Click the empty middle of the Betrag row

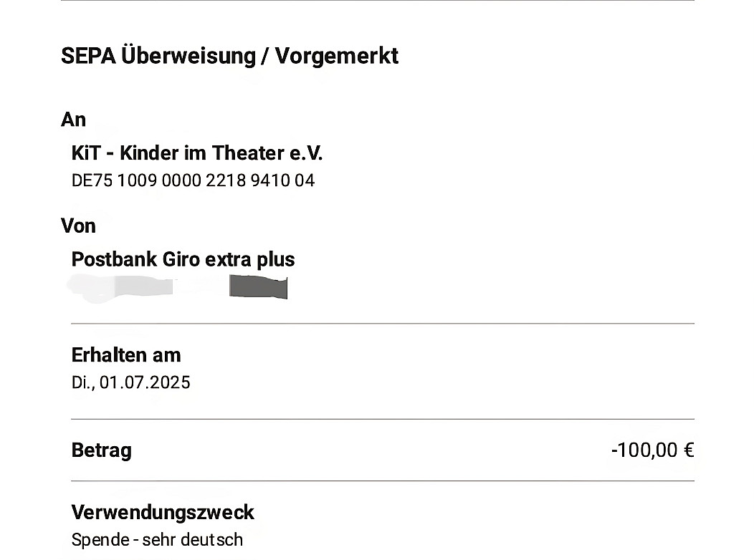[373, 450]
